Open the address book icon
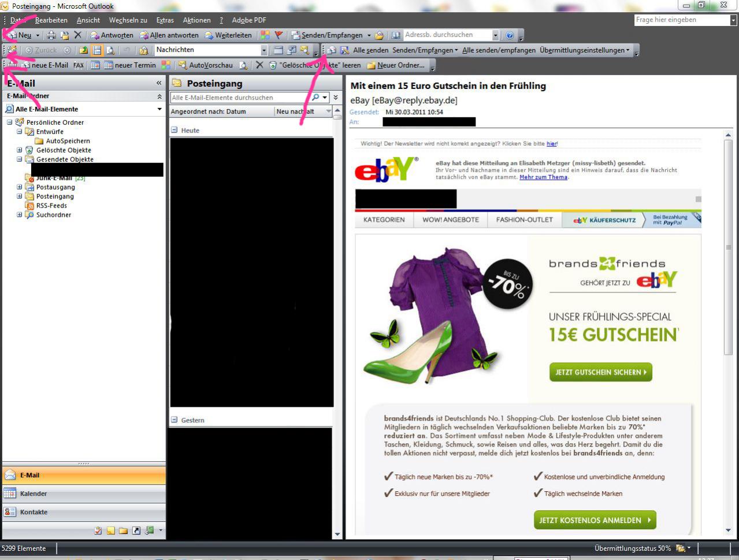The image size is (739, 560). click(x=396, y=35)
